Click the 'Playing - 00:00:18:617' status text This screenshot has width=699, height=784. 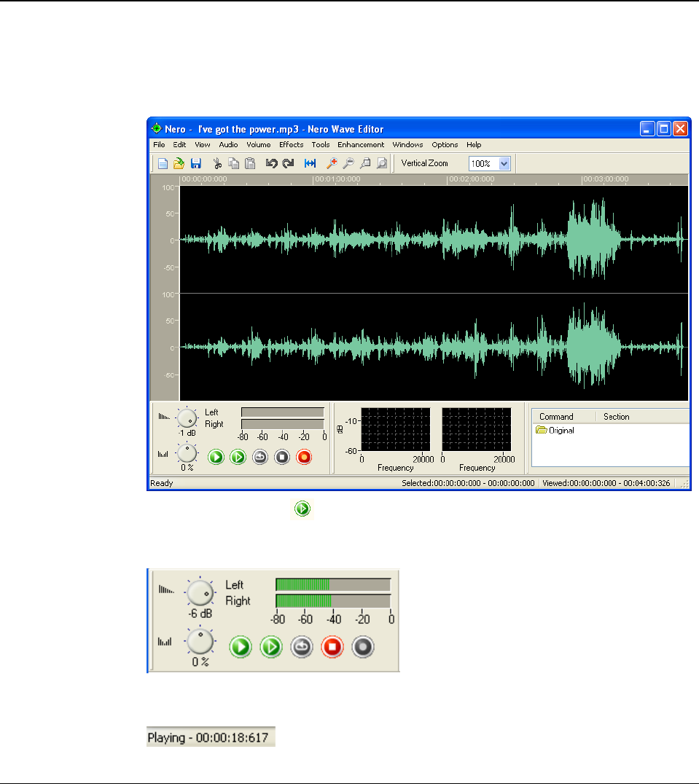pyautogui.click(x=208, y=737)
